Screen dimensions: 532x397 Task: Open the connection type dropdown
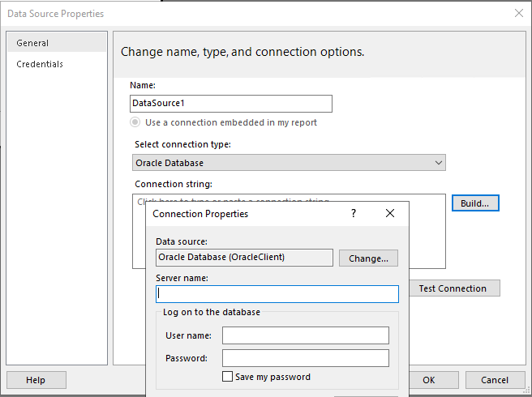click(289, 163)
